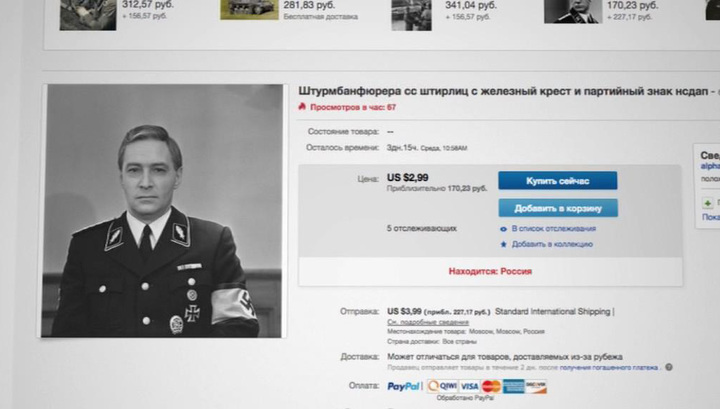Viewport: 720px width, 409px height.
Task: Open Добавить в коллекцию link
Action: pyautogui.click(x=552, y=244)
